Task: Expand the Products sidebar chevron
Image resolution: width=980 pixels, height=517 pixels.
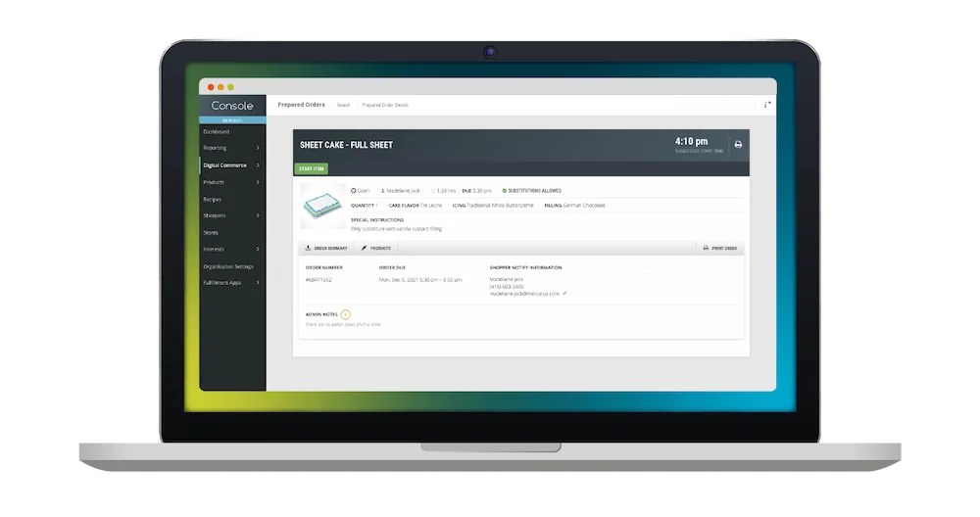Action: point(258,182)
